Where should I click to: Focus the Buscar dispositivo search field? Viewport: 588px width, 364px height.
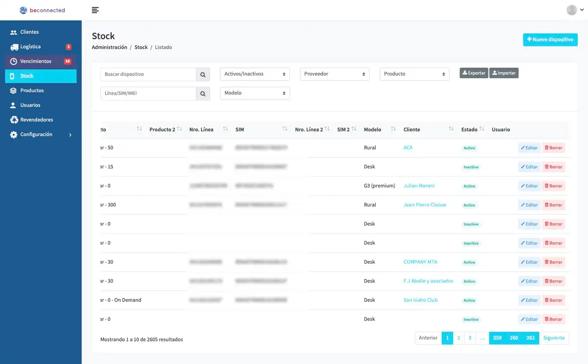pos(148,75)
